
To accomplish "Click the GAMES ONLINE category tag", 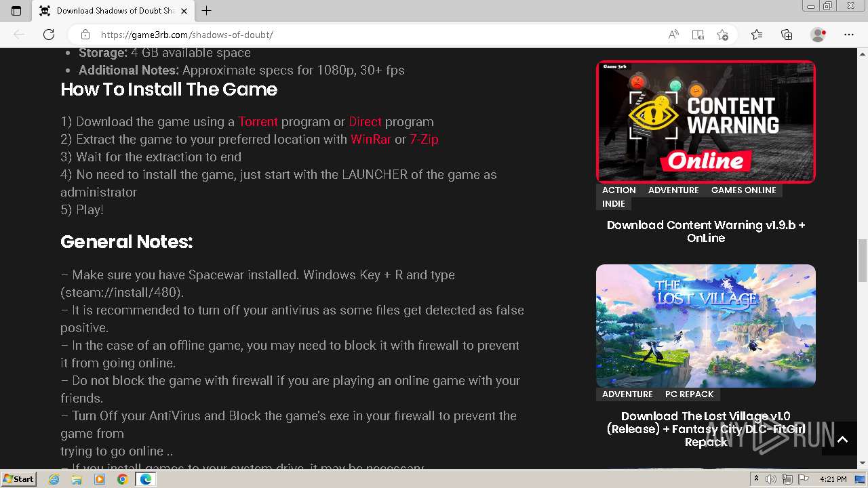I will pos(743,190).
